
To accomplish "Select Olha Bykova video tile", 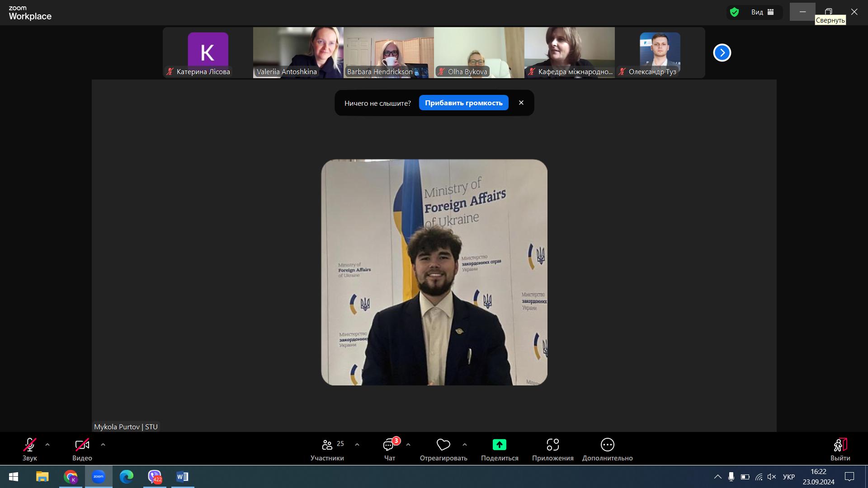I will tap(479, 52).
